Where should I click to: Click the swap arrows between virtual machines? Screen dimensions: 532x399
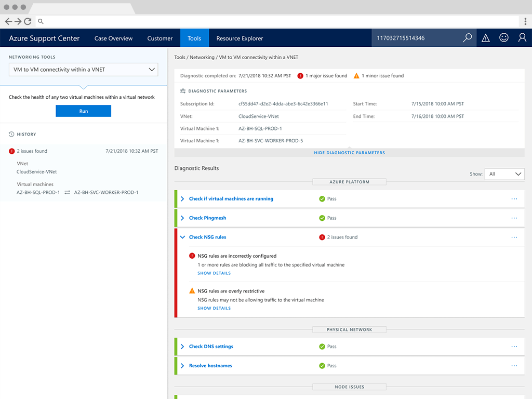(67, 192)
